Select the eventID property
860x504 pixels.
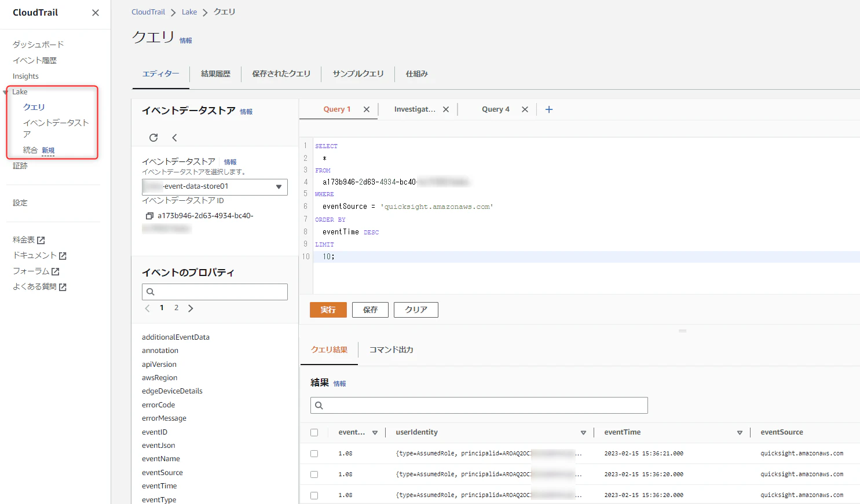click(x=155, y=432)
